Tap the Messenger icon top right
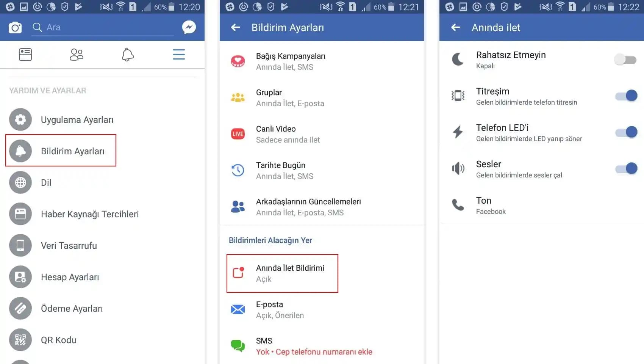This screenshot has width=644, height=364. coord(188,27)
